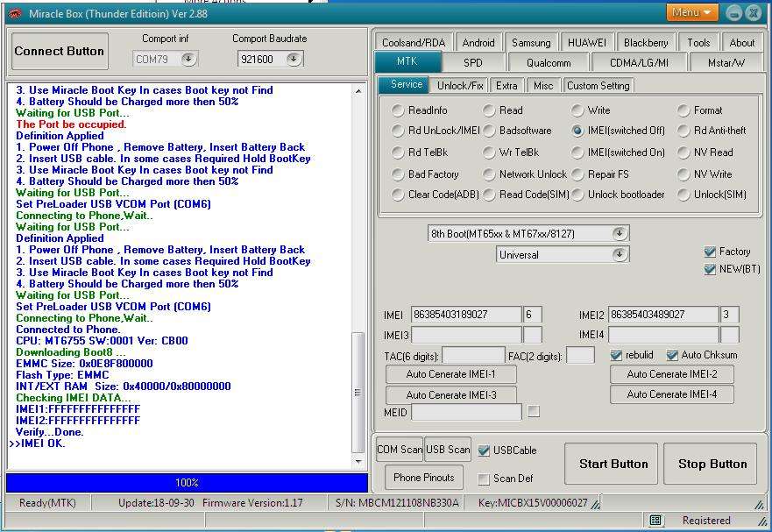Toggle the Factory checkbox
This screenshot has height=532, width=772.
(710, 252)
